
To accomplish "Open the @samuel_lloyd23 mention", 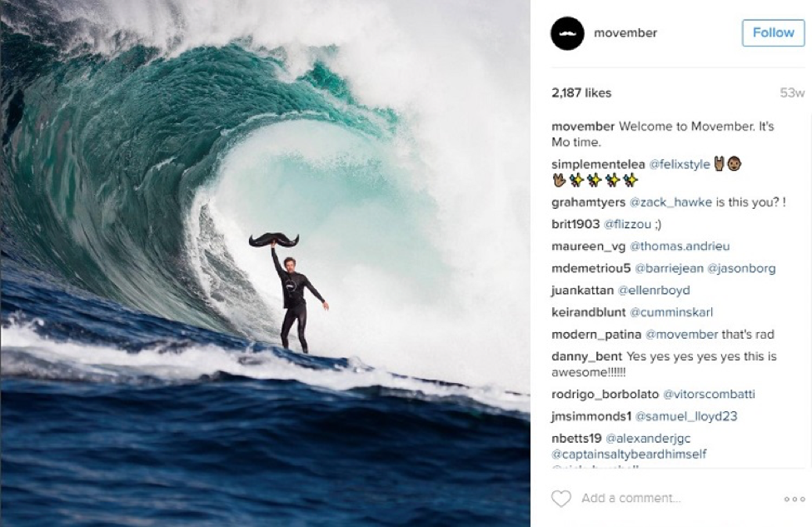I will click(x=686, y=416).
